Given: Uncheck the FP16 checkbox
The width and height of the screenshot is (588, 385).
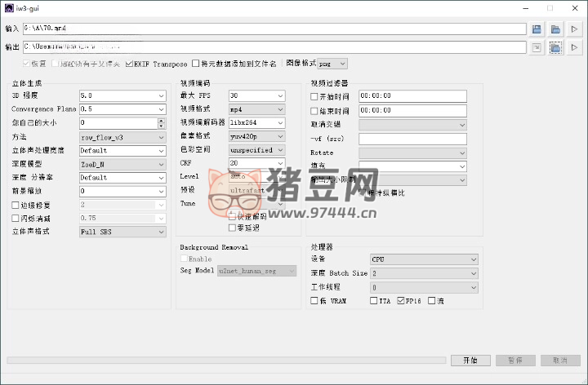Looking at the screenshot, I should [x=400, y=301].
